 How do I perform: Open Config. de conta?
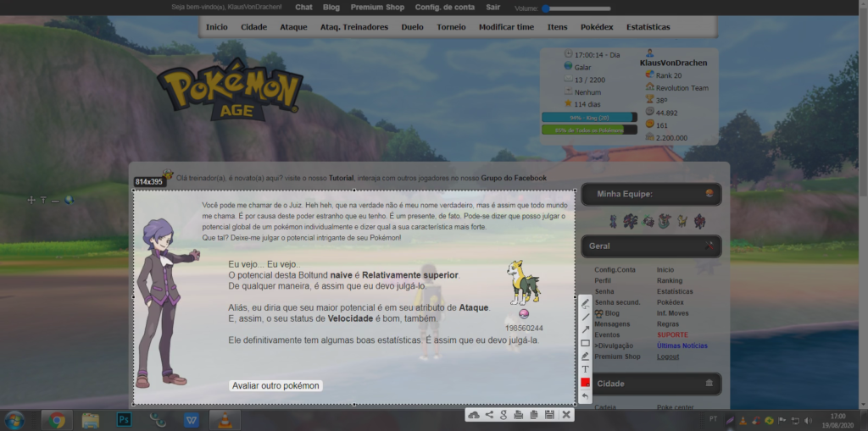click(x=445, y=7)
